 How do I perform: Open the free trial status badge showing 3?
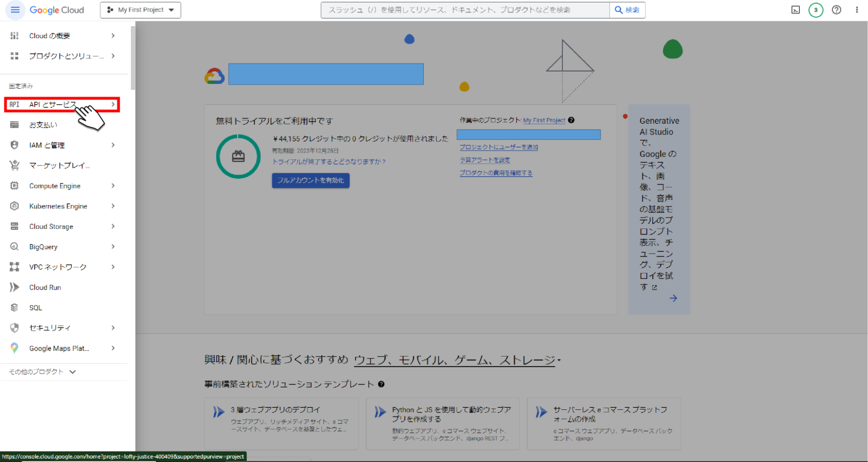click(x=816, y=10)
